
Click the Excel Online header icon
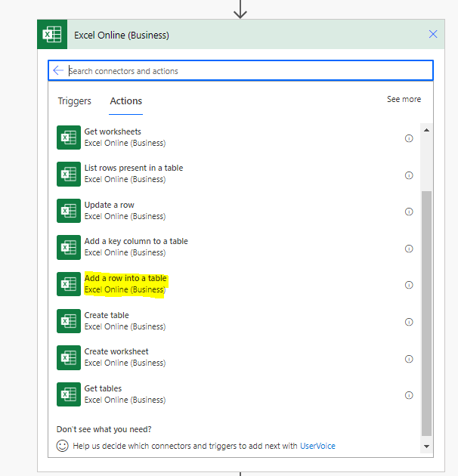pos(52,35)
